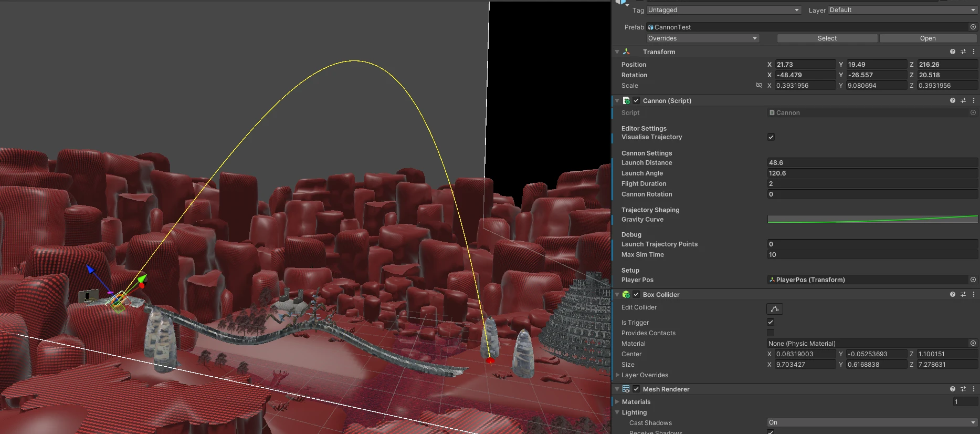The height and width of the screenshot is (434, 980).
Task: Enable the Provides Contacts checkbox
Action: tap(771, 333)
